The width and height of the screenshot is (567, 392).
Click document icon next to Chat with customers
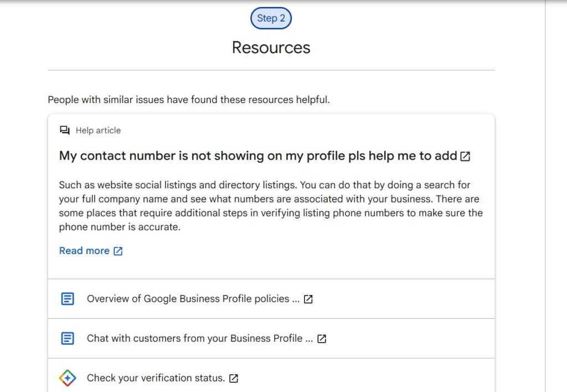pyautogui.click(x=67, y=338)
